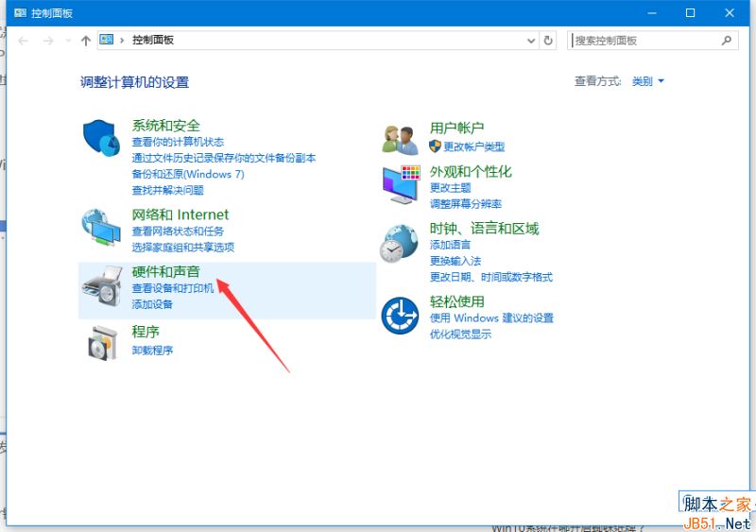
Task: Open the file history backup link
Action: [x=224, y=158]
